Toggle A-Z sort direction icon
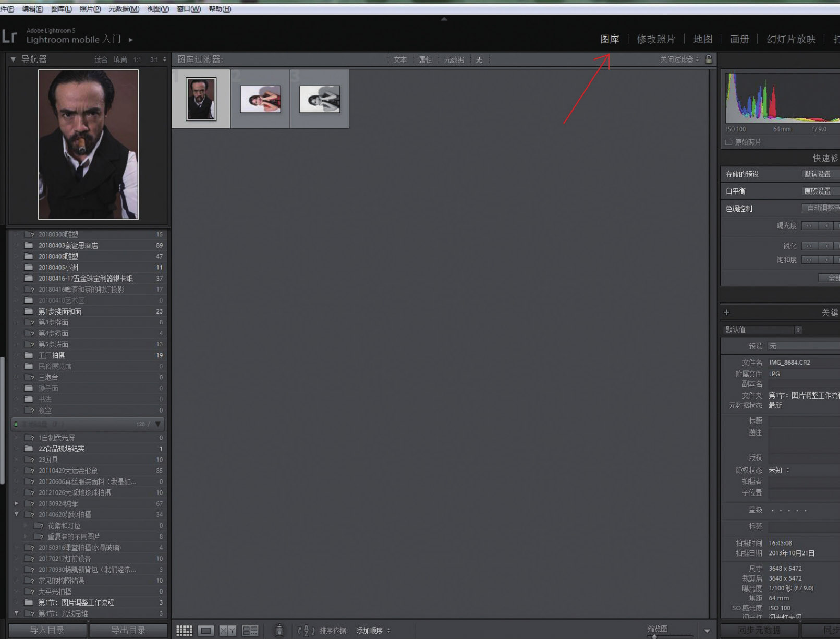This screenshot has width=840, height=639. click(306, 631)
